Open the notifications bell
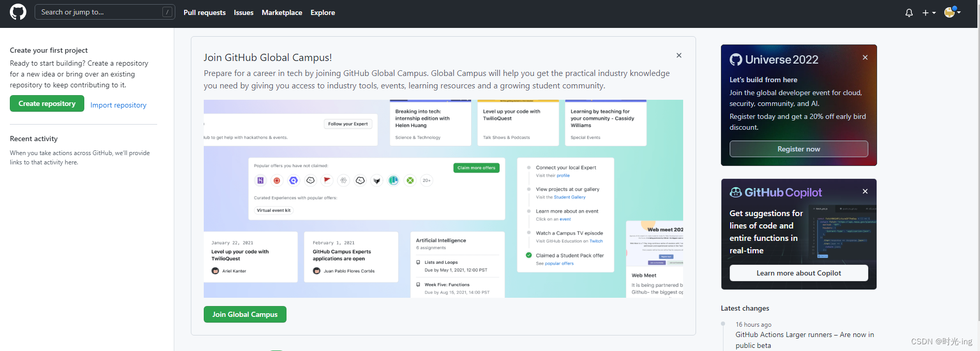This screenshot has width=980, height=351. (909, 12)
